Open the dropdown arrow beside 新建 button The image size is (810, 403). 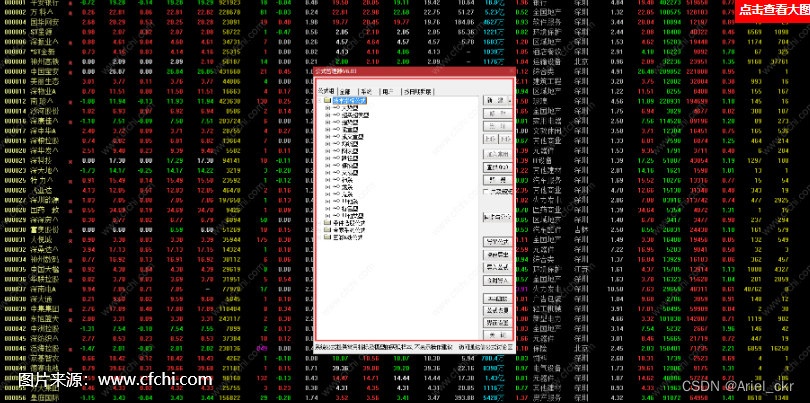point(510,100)
